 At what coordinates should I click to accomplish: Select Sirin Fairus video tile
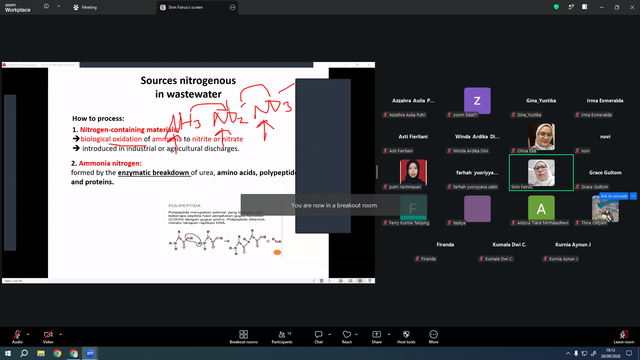[x=541, y=173]
